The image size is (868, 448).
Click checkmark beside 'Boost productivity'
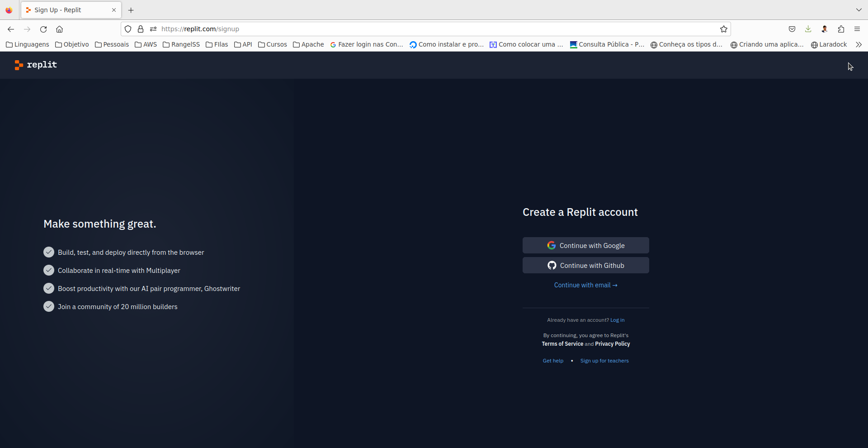point(49,288)
